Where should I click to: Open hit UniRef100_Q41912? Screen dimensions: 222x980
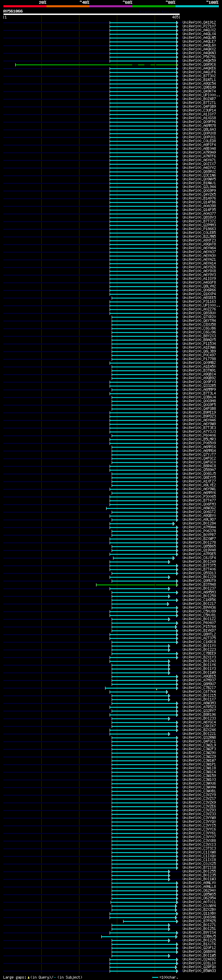(199, 23)
